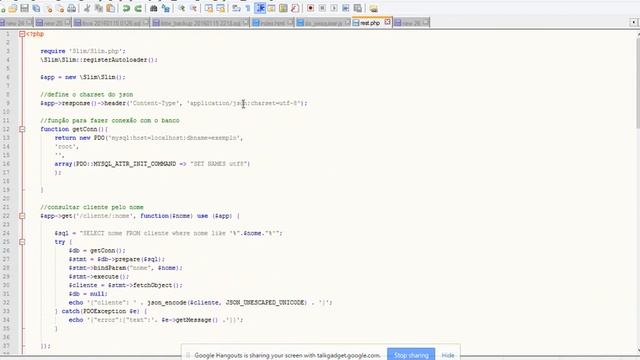Toggle Show All Characters pilcrow icon

click(x=248, y=8)
